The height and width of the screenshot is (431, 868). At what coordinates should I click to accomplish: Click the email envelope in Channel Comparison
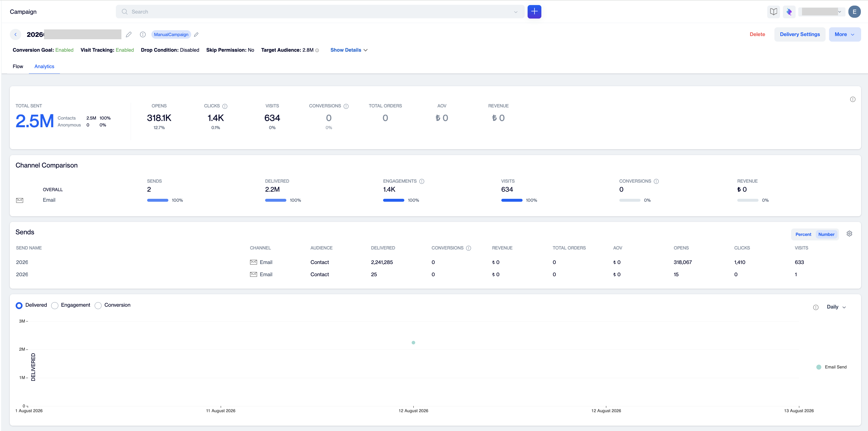(x=20, y=200)
